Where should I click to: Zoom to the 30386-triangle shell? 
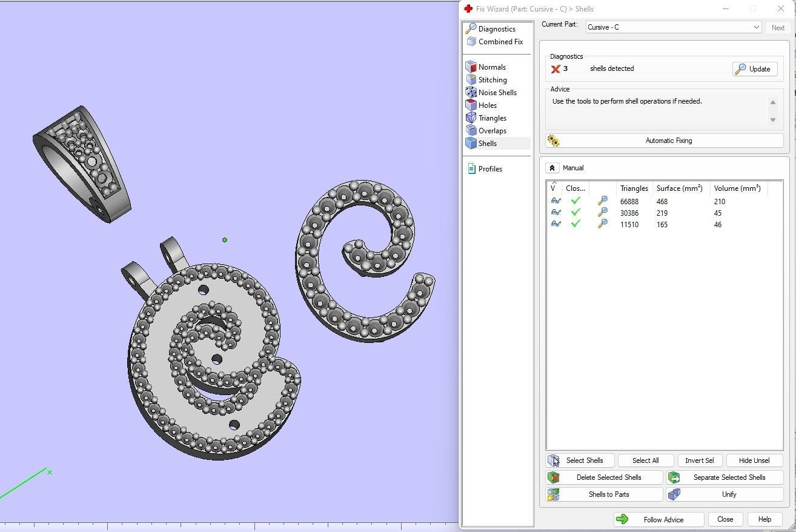click(x=602, y=213)
